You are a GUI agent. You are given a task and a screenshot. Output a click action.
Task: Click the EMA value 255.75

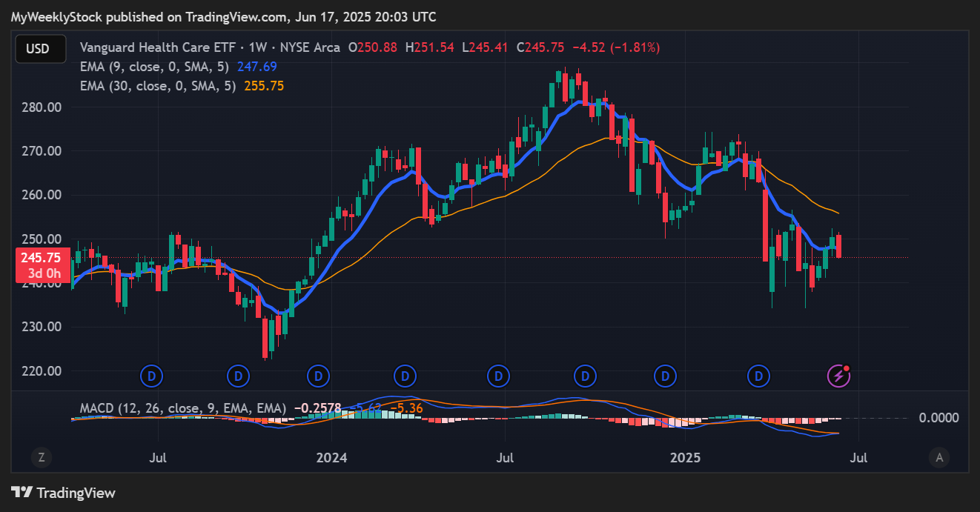[264, 86]
